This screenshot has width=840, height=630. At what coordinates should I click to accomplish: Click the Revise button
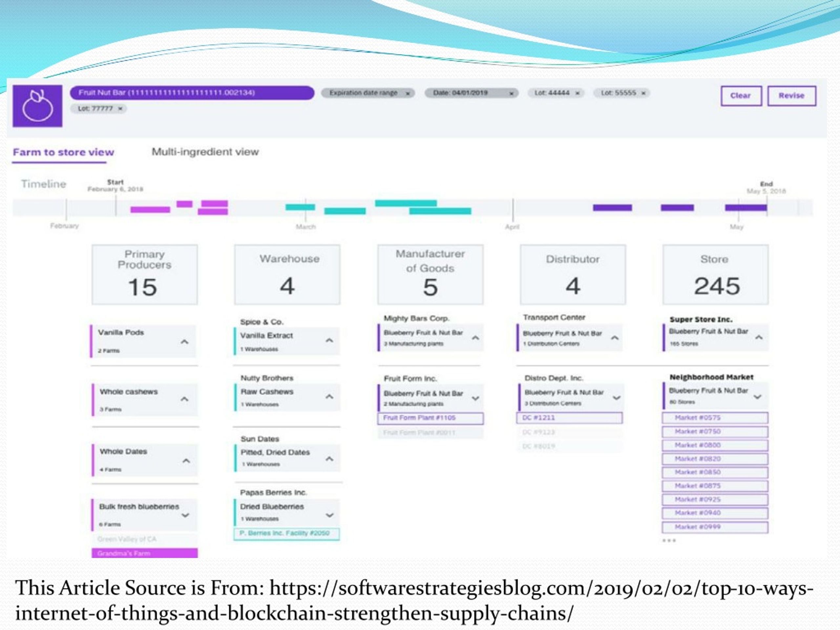point(791,96)
